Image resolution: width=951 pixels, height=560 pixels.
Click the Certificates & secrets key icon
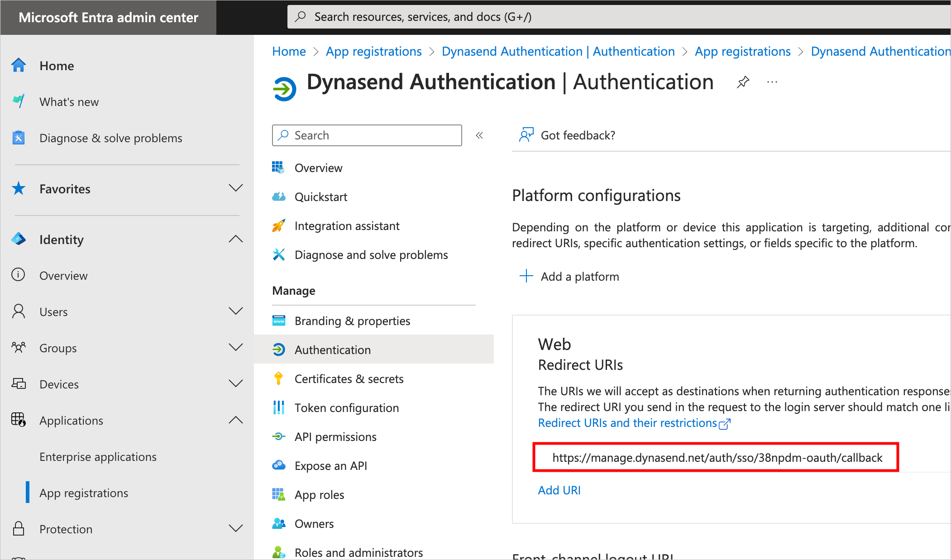(x=279, y=378)
